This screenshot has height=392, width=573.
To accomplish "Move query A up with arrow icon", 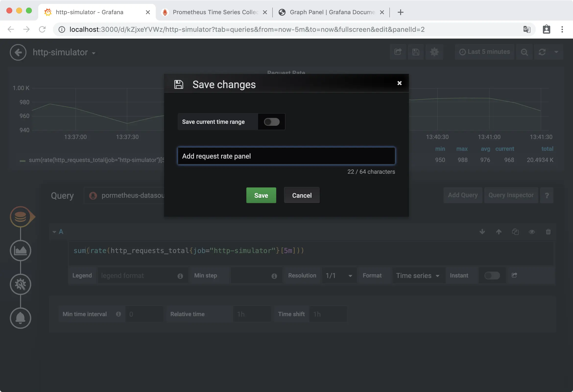I will [499, 231].
